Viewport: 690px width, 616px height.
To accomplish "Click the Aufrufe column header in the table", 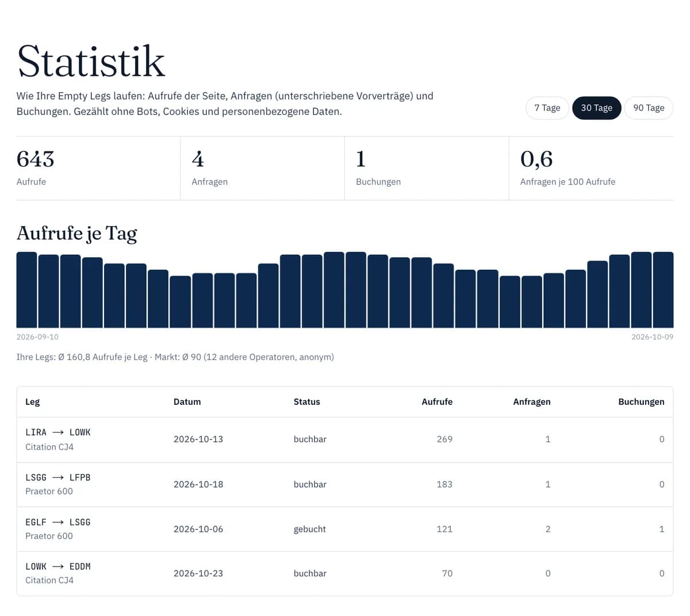I will (437, 402).
